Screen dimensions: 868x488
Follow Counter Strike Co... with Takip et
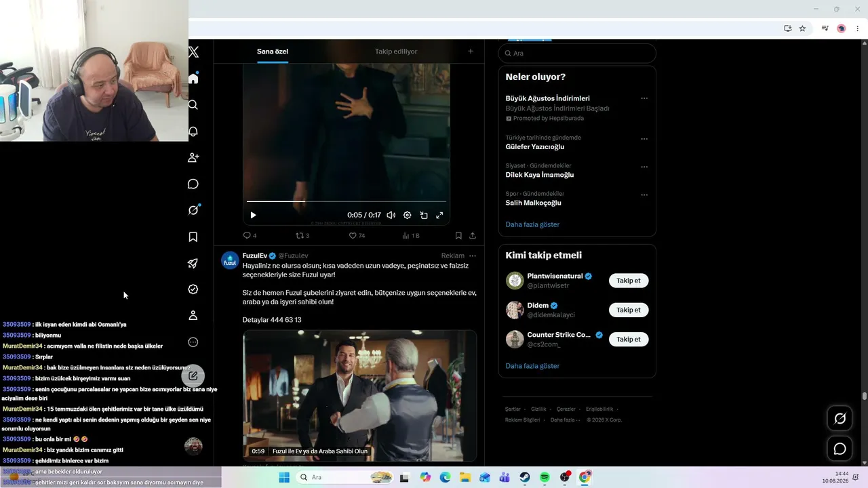click(629, 339)
